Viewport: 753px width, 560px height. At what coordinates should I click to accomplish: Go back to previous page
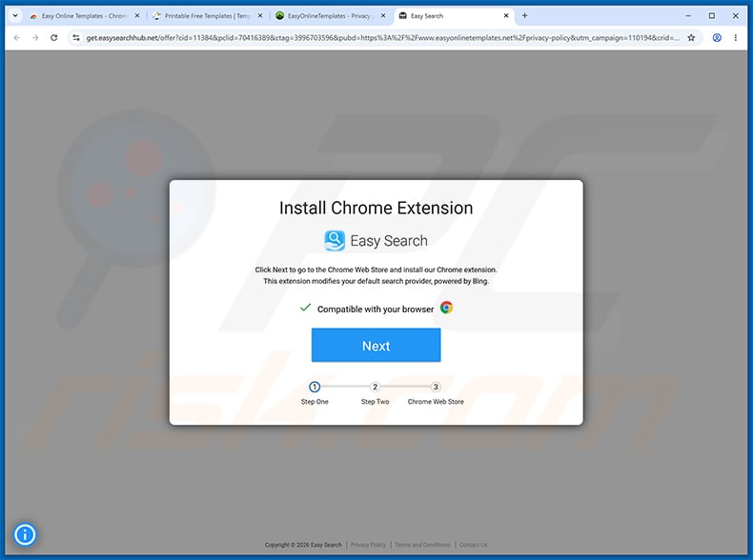pos(17,37)
